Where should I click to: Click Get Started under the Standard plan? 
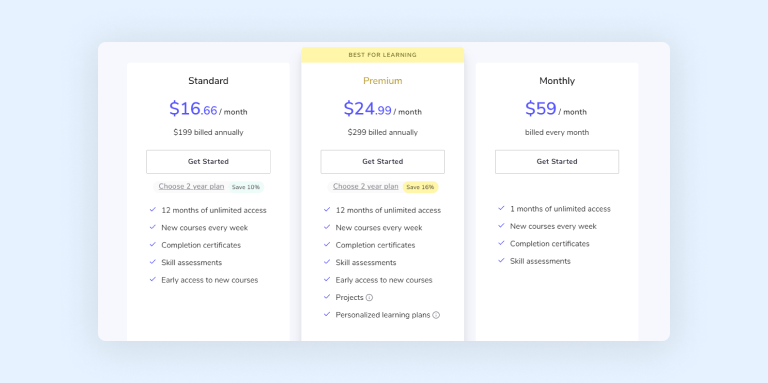[208, 162]
